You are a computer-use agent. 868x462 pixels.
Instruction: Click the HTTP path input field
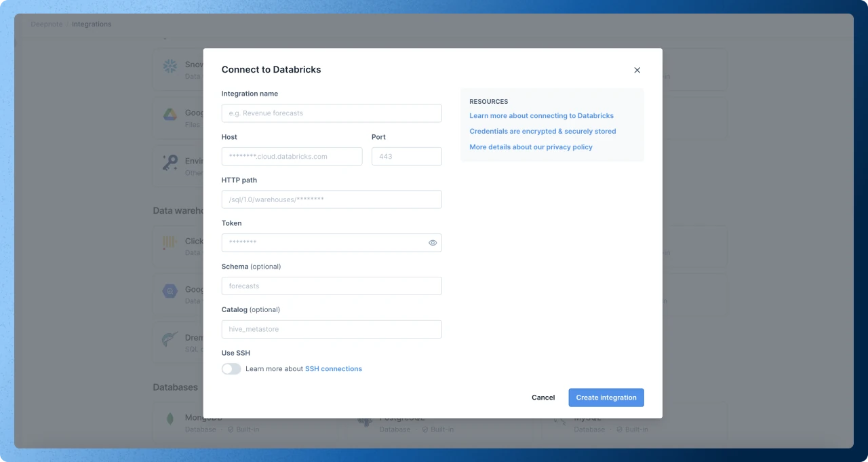pos(332,199)
